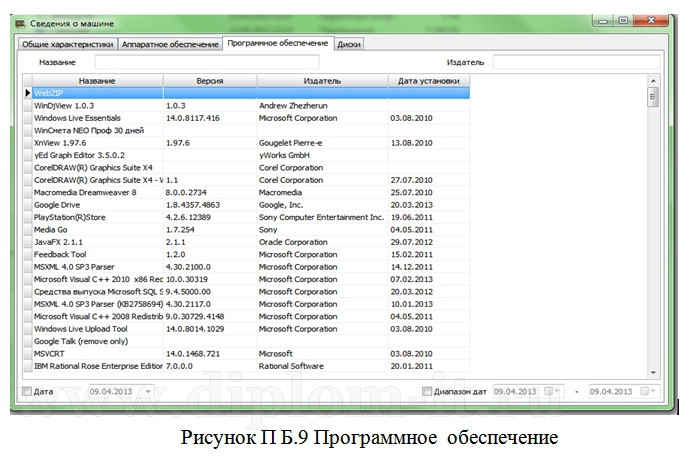The image size is (693, 456).
Task: Click the version cell 9.0.30729.4148
Action: click(x=210, y=316)
